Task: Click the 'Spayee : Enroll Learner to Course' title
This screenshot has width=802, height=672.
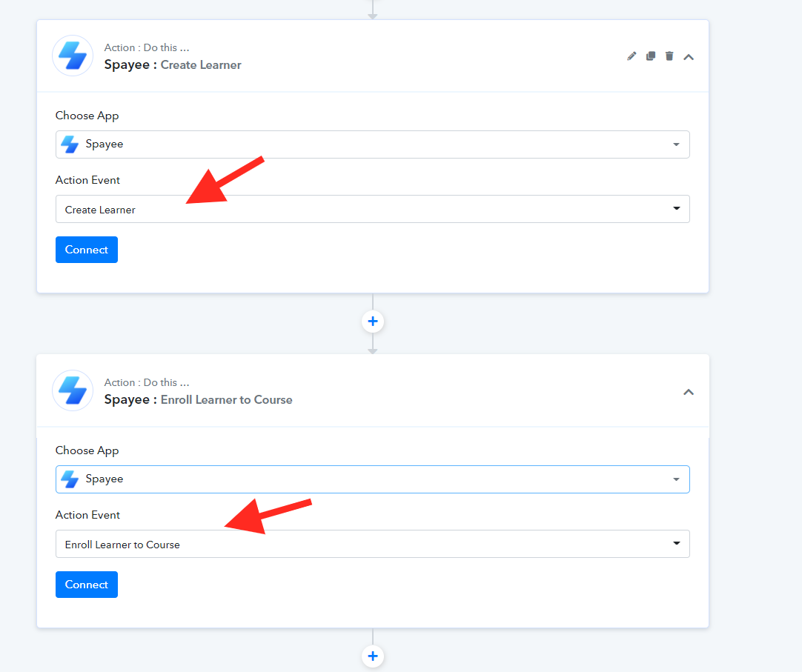Action: click(198, 400)
